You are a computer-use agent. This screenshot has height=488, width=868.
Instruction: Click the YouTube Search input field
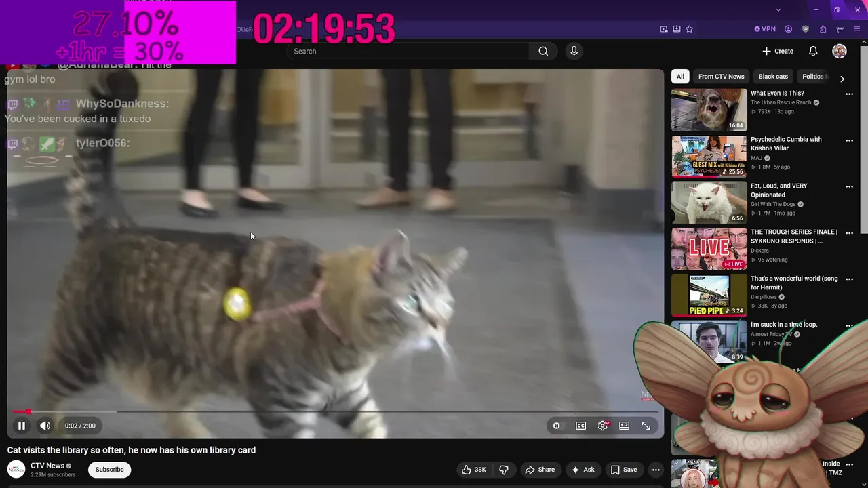[408, 51]
